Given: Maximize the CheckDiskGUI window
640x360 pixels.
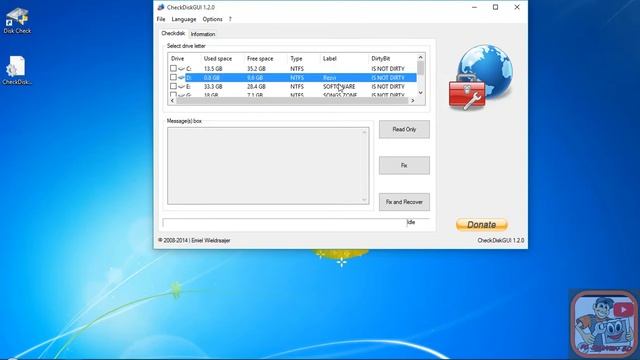Looking at the screenshot, I should click(496, 7).
